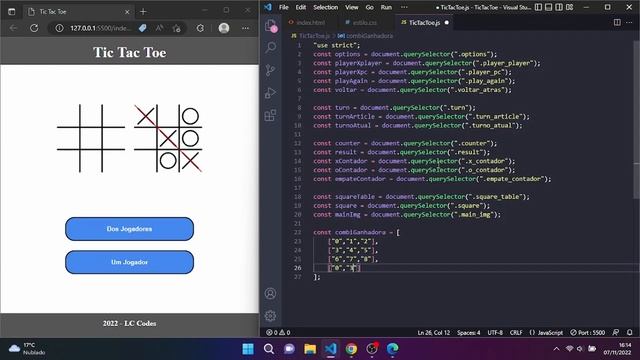Open the feedback icon in status bar
The image size is (640, 360).
[616, 333]
